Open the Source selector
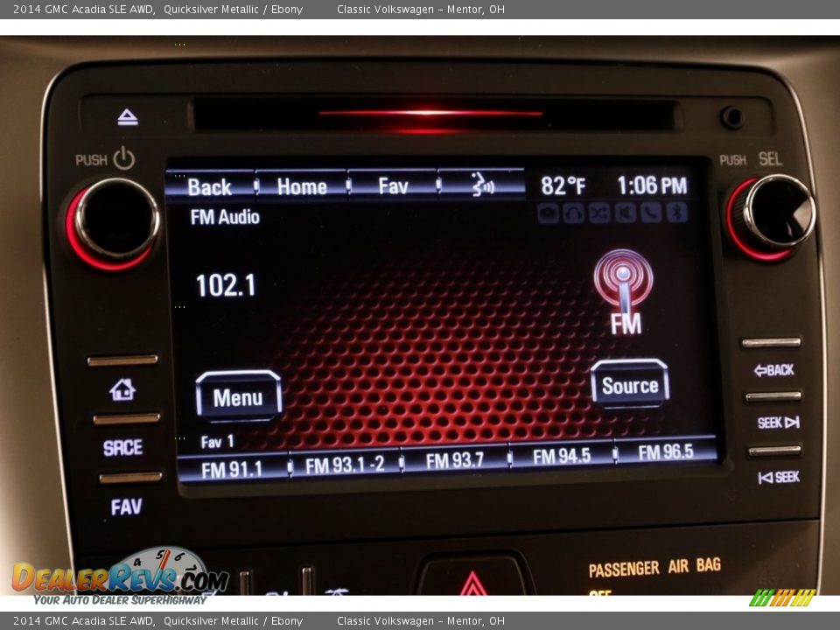 [632, 384]
